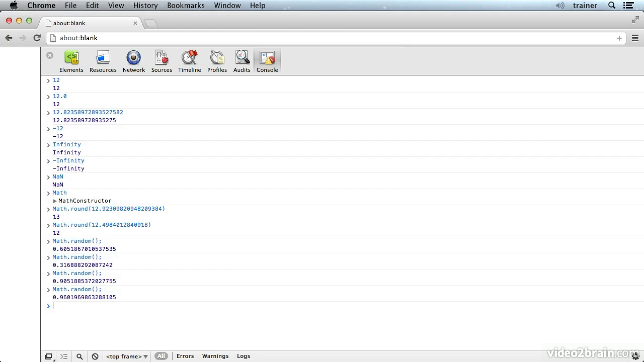The width and height of the screenshot is (644, 362).
Task: Open Spotlight search
Action: (612, 6)
